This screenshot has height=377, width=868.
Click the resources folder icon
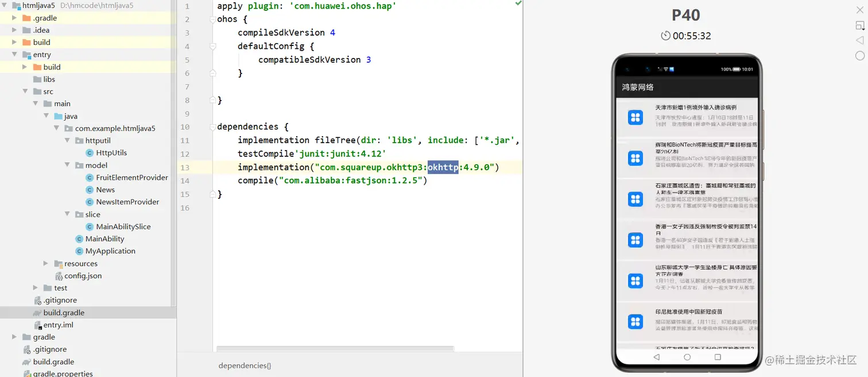tap(58, 264)
